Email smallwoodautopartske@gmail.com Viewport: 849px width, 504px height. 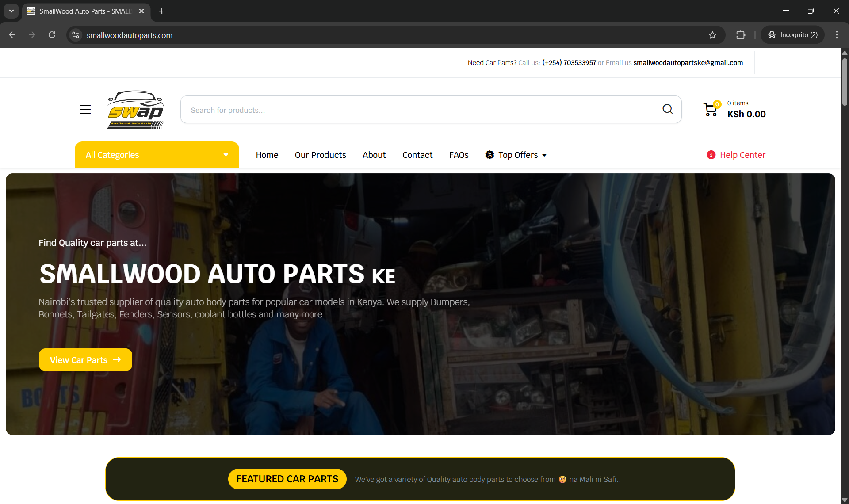[x=688, y=62]
